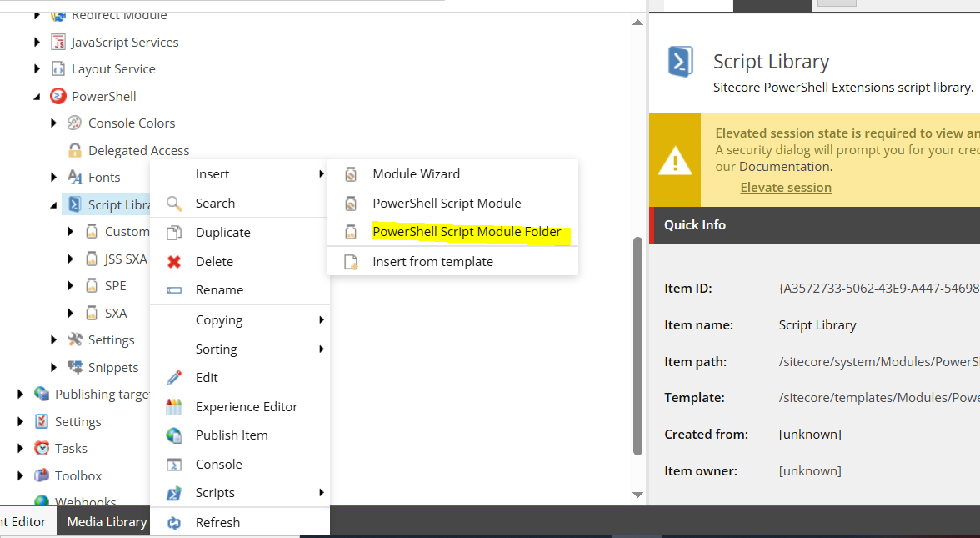Select the Publishing targets tree item
The width and height of the screenshot is (980, 538).
click(102, 394)
